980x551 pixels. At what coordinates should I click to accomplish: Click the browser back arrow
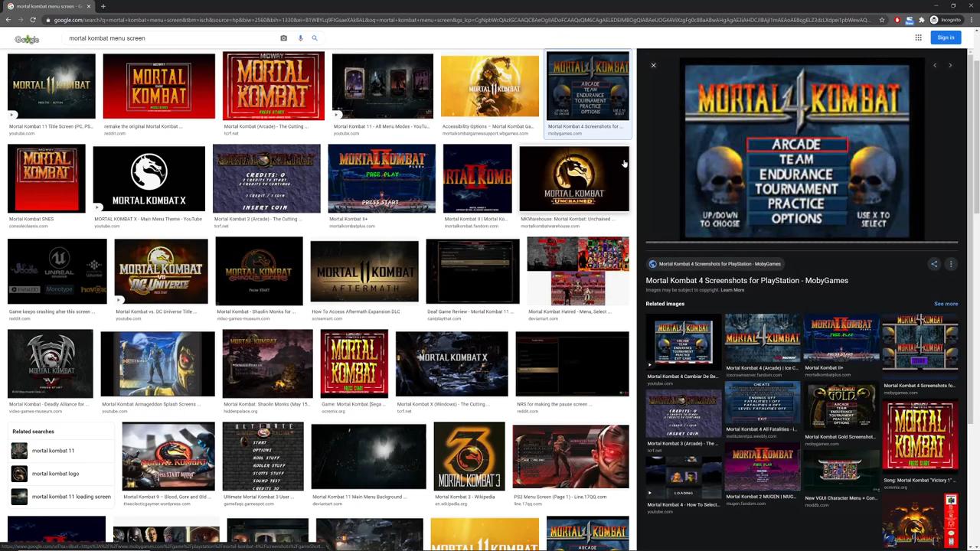pos(8,20)
